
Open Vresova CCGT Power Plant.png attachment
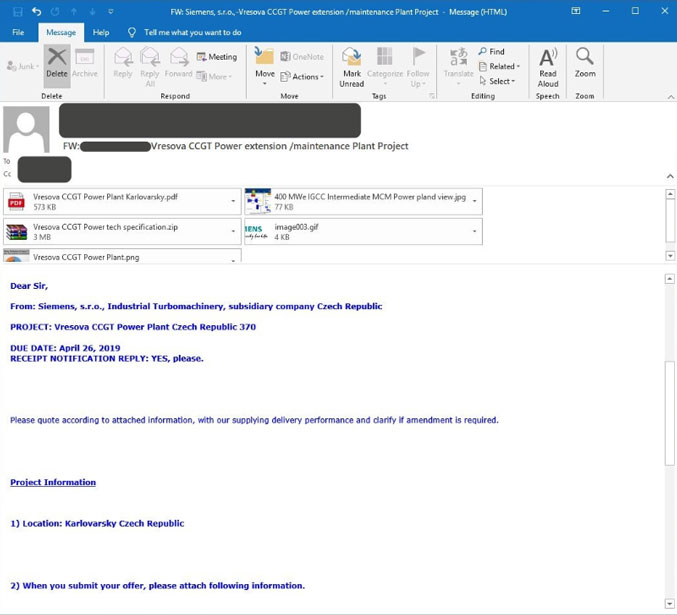click(122, 256)
